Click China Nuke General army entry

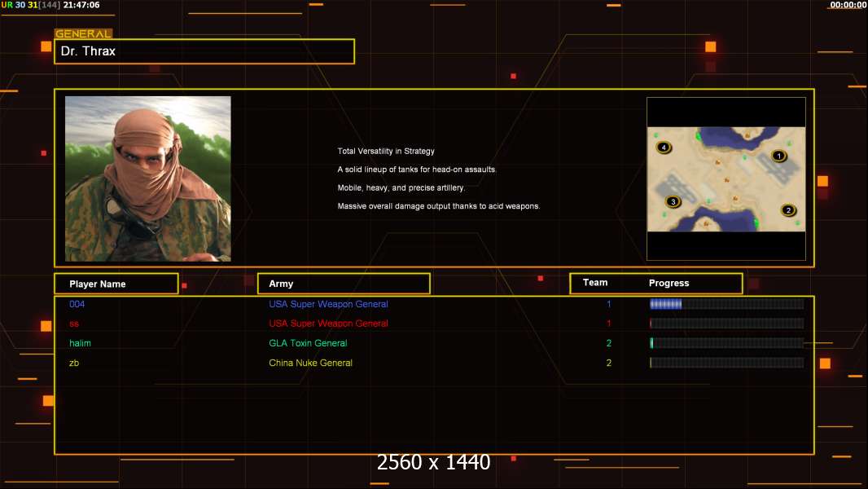click(310, 363)
